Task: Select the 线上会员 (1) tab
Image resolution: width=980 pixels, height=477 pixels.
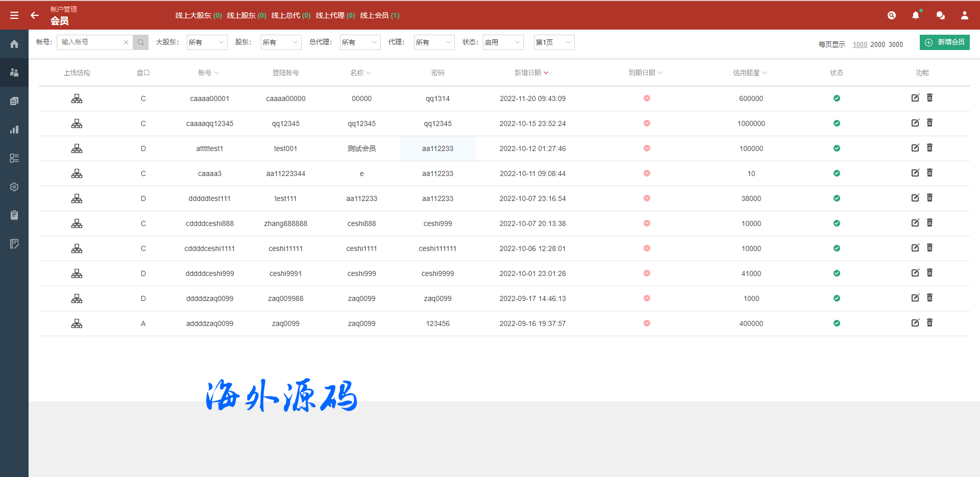Action: pos(380,15)
